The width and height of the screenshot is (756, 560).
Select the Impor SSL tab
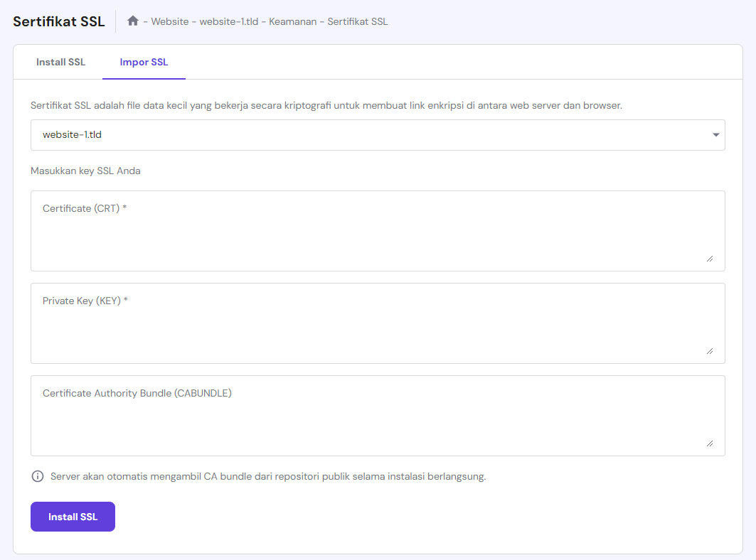tap(144, 62)
